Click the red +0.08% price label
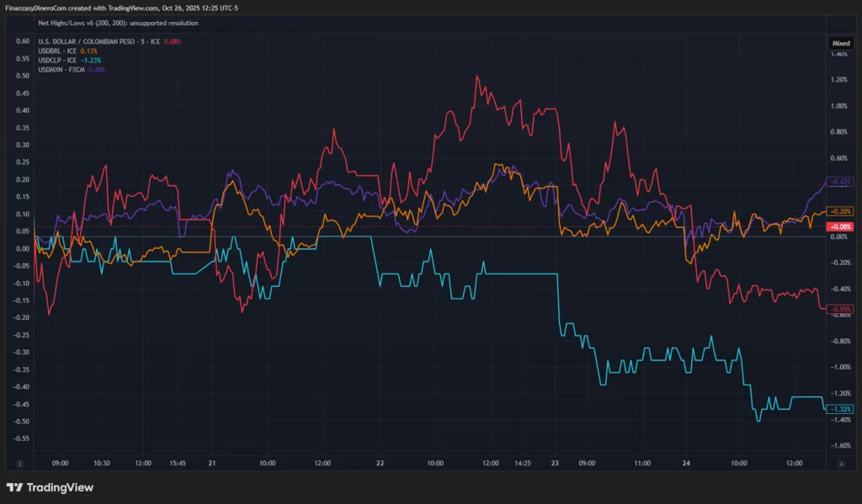 840,227
